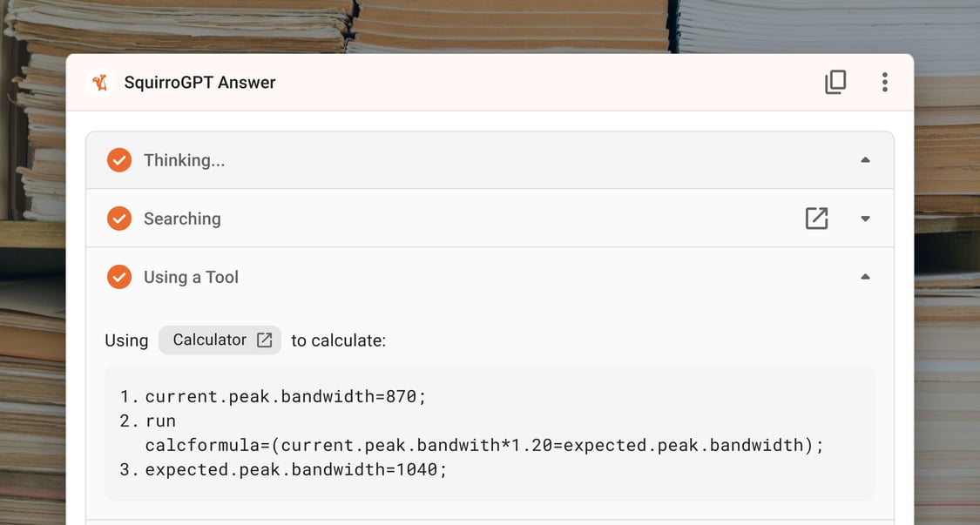Collapse the Using a Tool arrow

coord(865,277)
